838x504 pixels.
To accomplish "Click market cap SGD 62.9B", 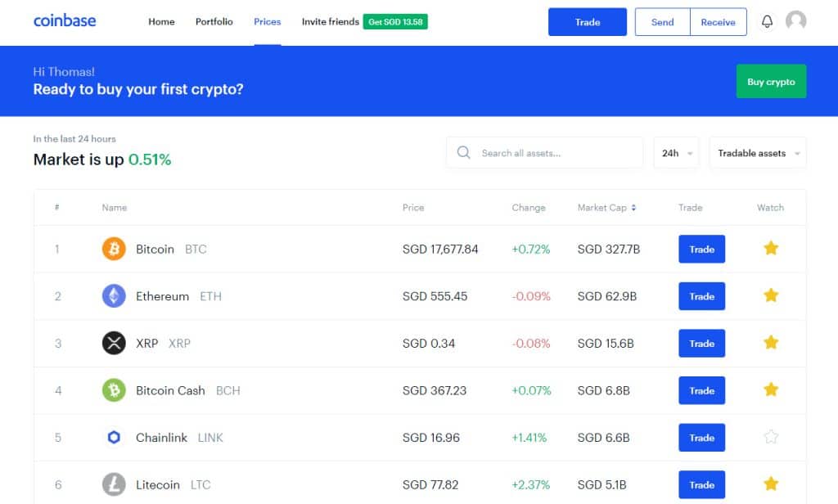I will pyautogui.click(x=607, y=296).
